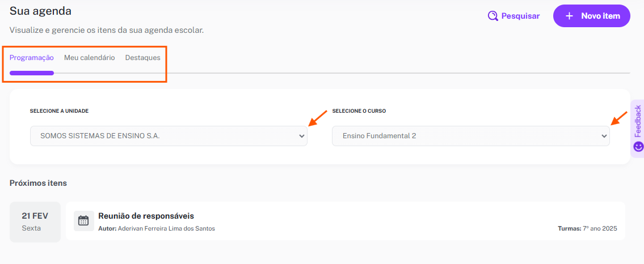Click the calendar icon beside Reunião de responsáveis
Viewport: 644px width, 264px height.
click(x=83, y=220)
